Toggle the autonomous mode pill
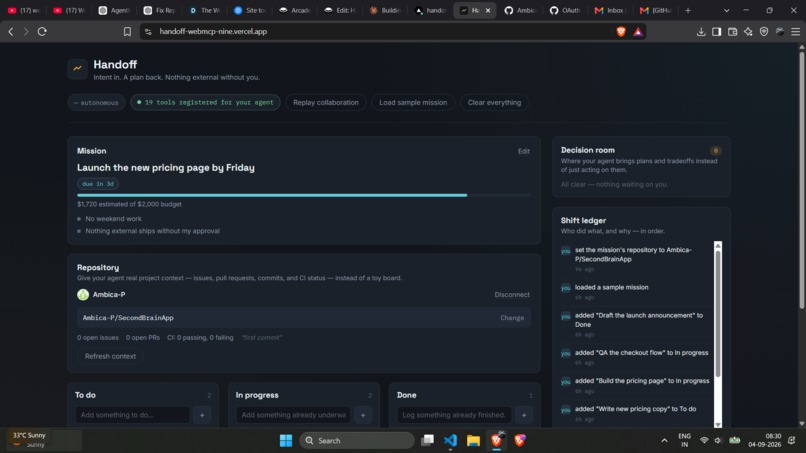The height and width of the screenshot is (453, 806). (96, 103)
